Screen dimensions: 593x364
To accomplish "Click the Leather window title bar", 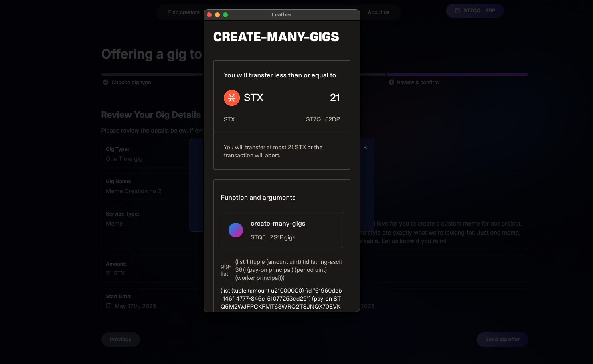I will point(281,15).
